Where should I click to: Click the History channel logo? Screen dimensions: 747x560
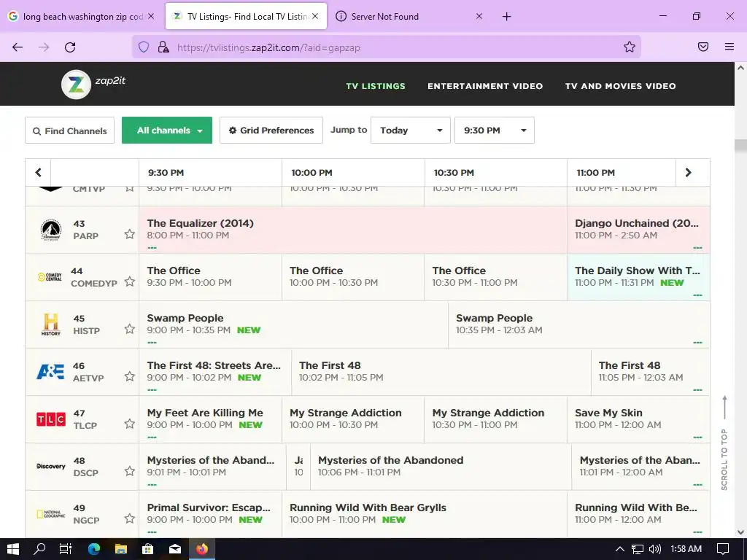pos(51,324)
